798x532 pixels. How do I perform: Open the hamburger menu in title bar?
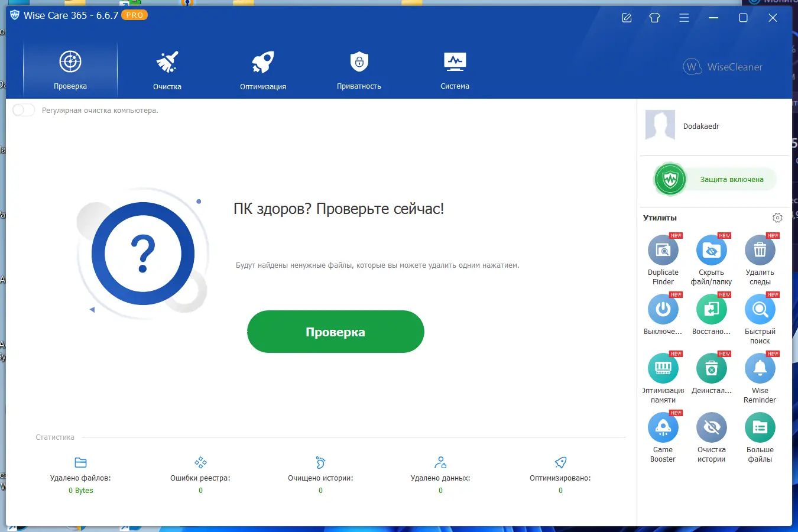(x=684, y=18)
